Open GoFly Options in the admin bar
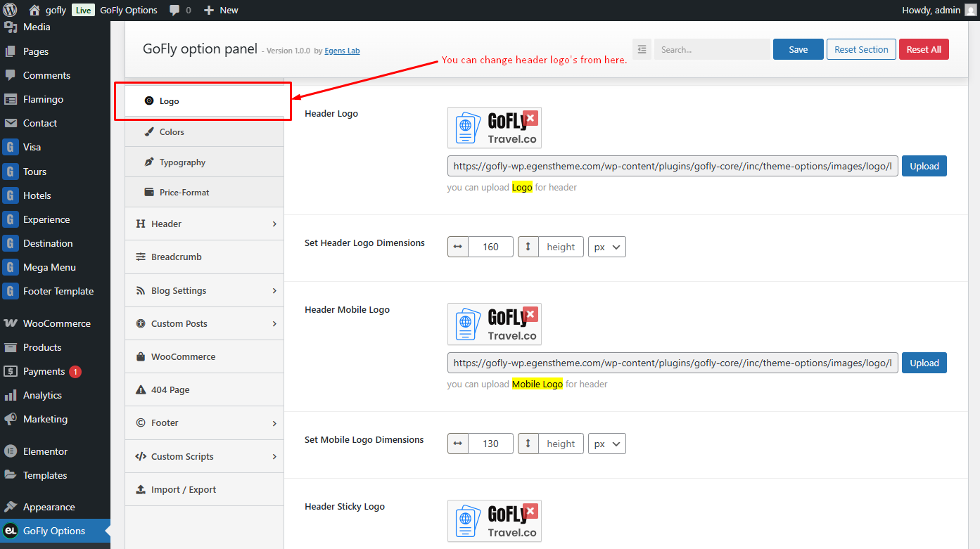The image size is (980, 549). point(129,10)
